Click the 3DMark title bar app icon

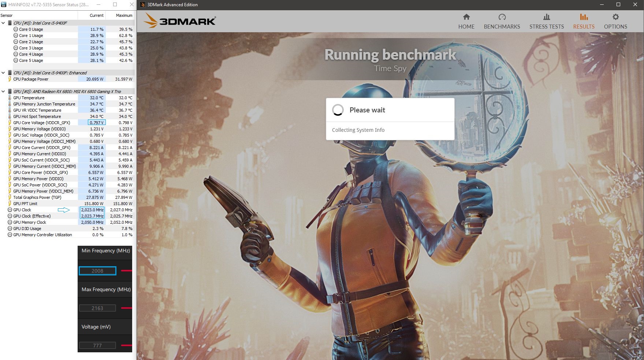click(143, 5)
